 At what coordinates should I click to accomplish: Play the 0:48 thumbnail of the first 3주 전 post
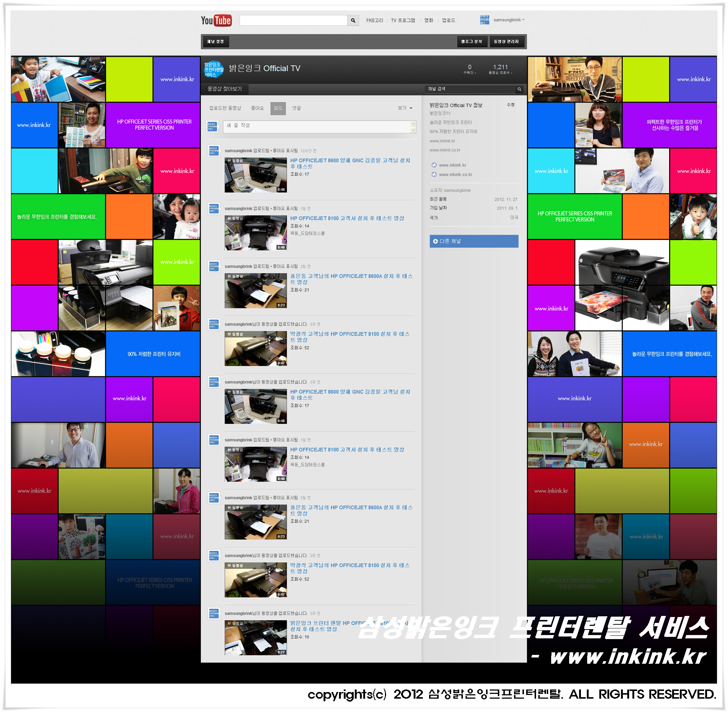click(256, 406)
